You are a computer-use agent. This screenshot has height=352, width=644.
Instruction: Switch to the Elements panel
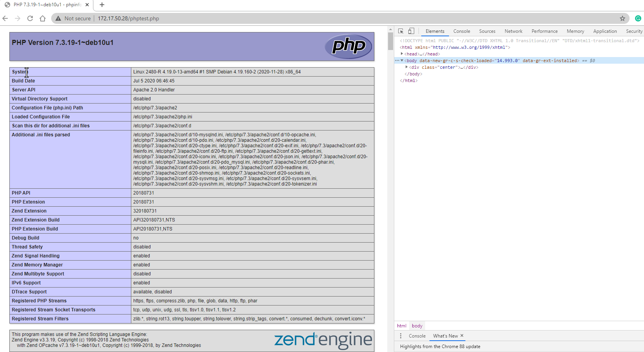coord(435,31)
